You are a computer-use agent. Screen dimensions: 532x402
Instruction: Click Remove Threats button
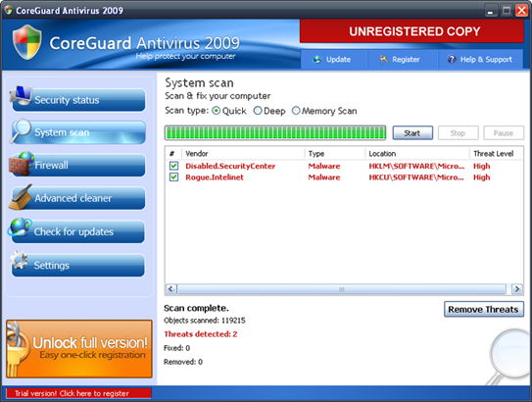click(x=484, y=309)
